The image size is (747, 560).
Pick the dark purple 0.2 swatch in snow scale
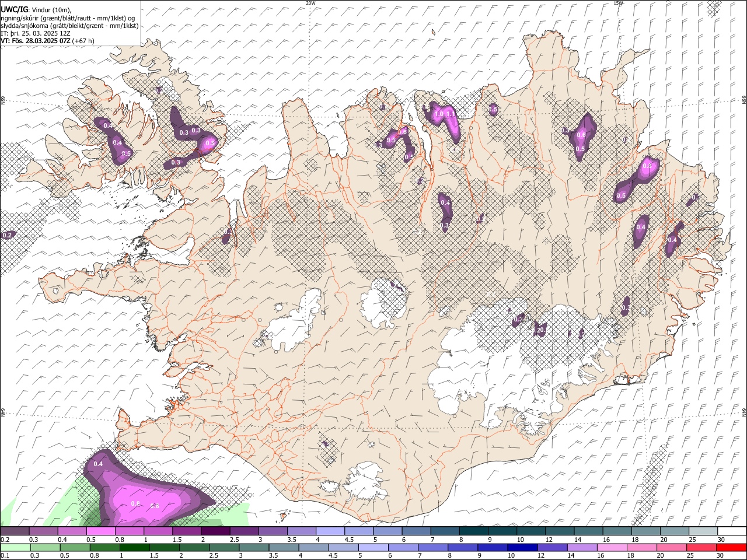[15, 531]
